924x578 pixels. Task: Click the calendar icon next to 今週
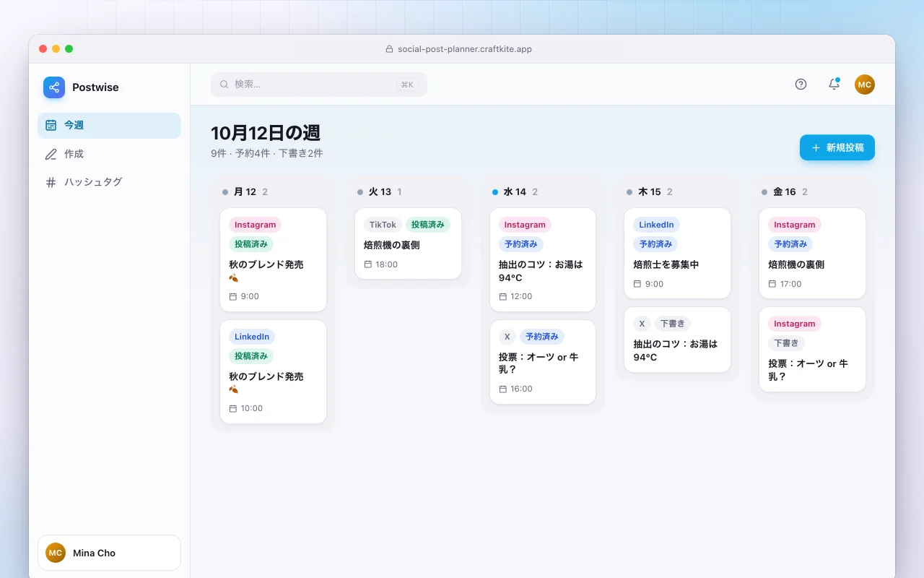pos(51,125)
